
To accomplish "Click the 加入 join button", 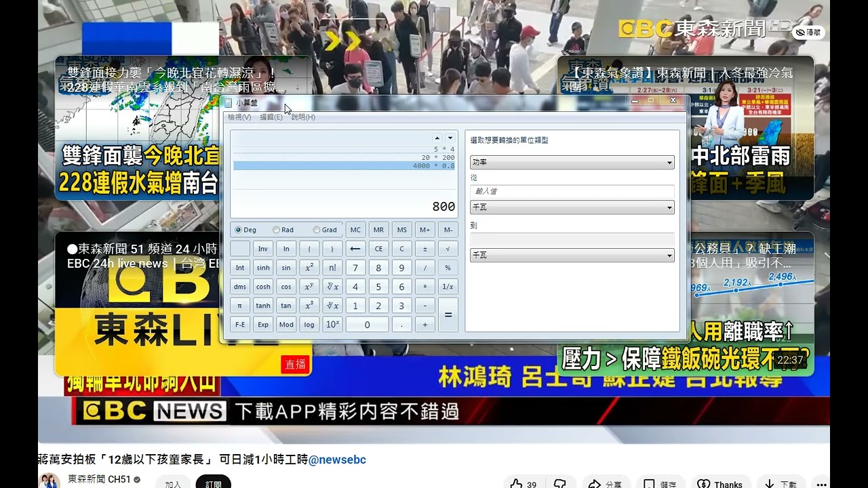I will [173, 484].
